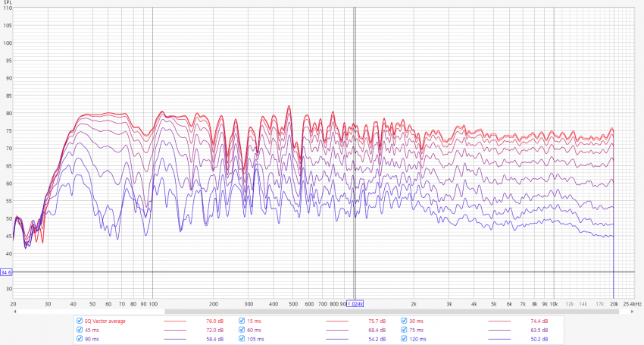Click the EQ Vector average line color swatch
The height and width of the screenshot is (345, 644).
click(175, 321)
